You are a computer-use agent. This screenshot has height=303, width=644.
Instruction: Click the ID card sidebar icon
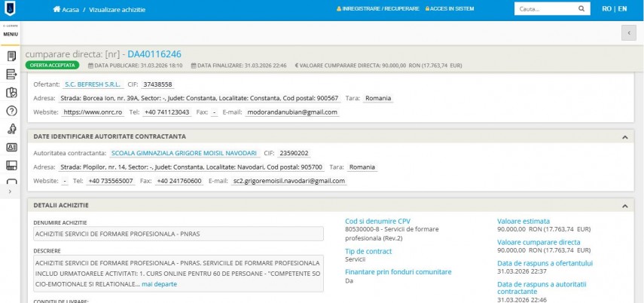point(11,147)
